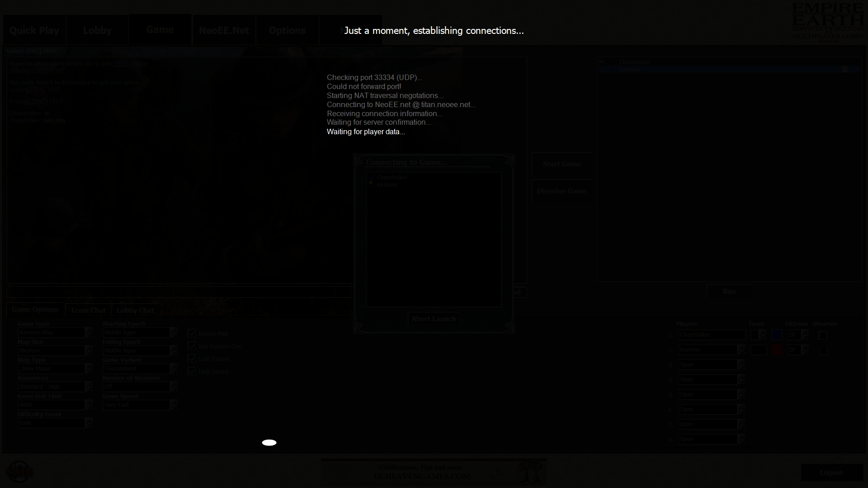Switch to the Lobby tab
The width and height of the screenshot is (868, 488).
click(x=97, y=30)
